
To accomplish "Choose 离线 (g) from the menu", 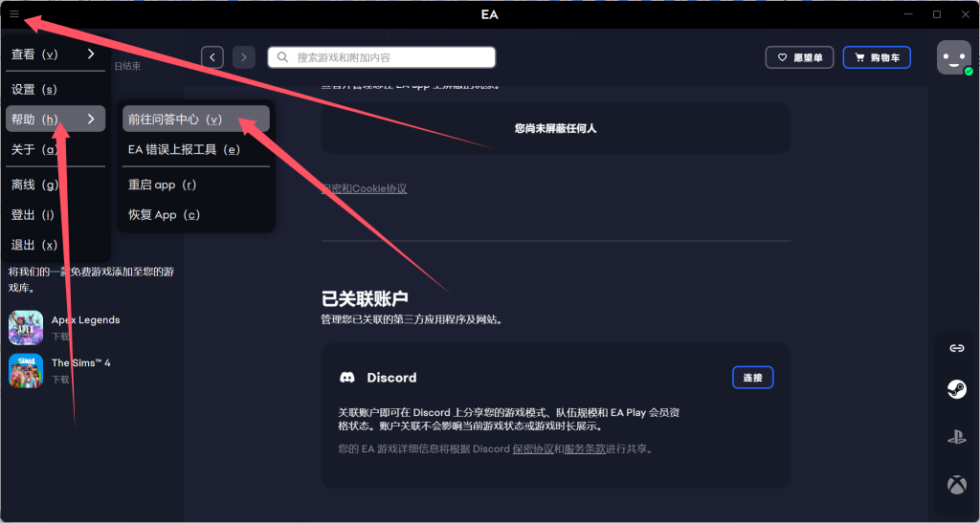I will (x=56, y=185).
